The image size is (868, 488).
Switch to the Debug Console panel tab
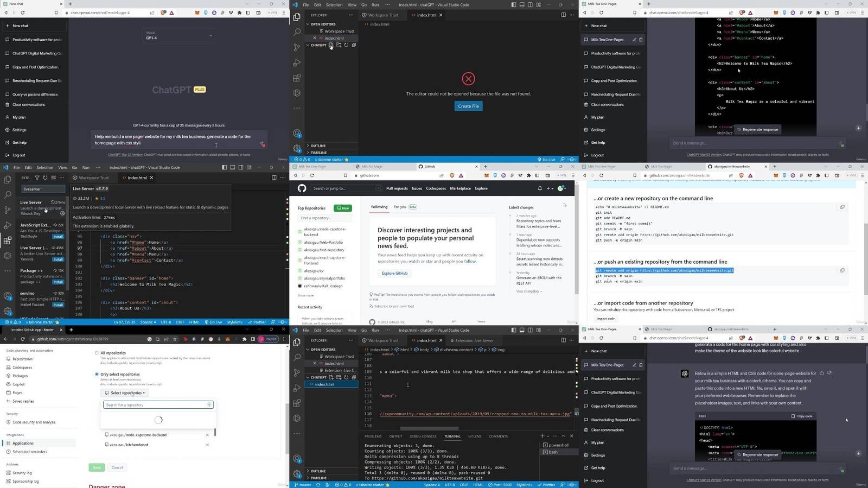click(423, 436)
